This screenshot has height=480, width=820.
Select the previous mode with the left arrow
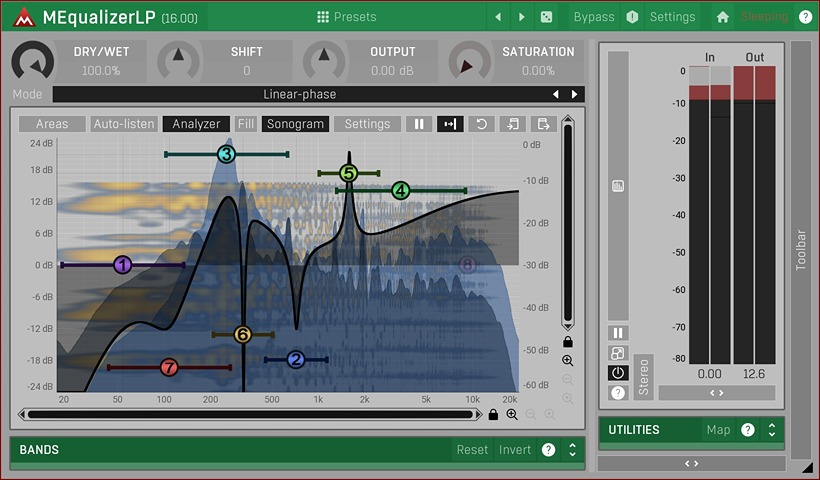(555, 94)
